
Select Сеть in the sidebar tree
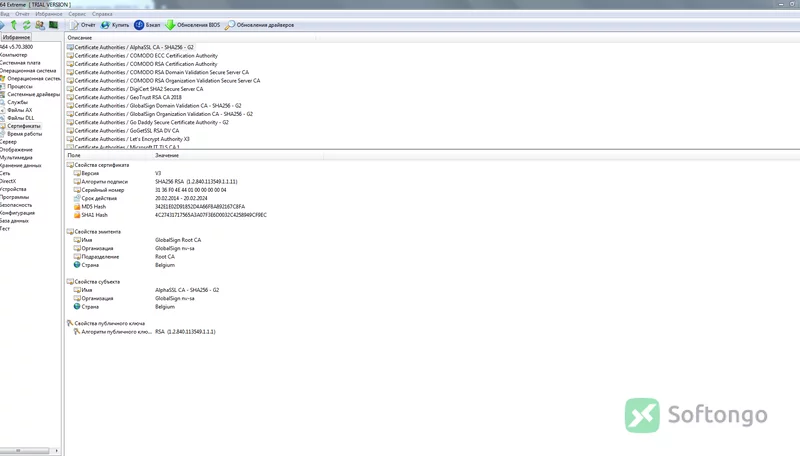click(5, 173)
